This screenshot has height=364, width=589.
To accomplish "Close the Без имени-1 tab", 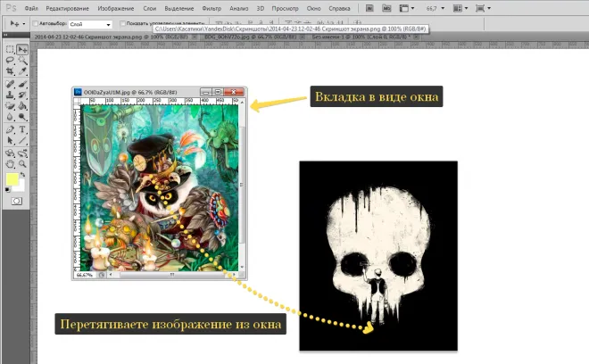I will [x=416, y=37].
